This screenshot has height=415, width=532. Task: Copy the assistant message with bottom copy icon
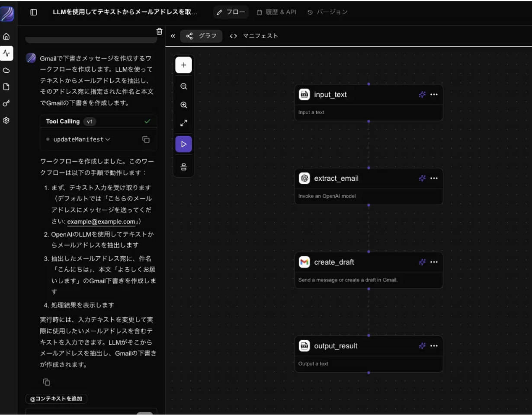point(47,382)
